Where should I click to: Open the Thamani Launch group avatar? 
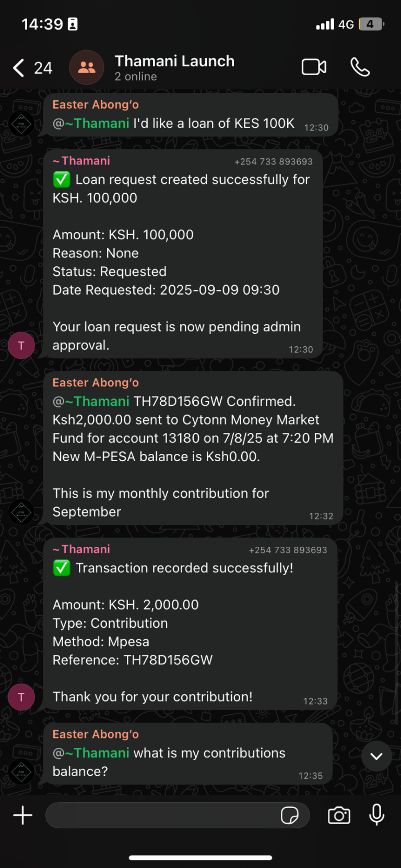(x=87, y=67)
